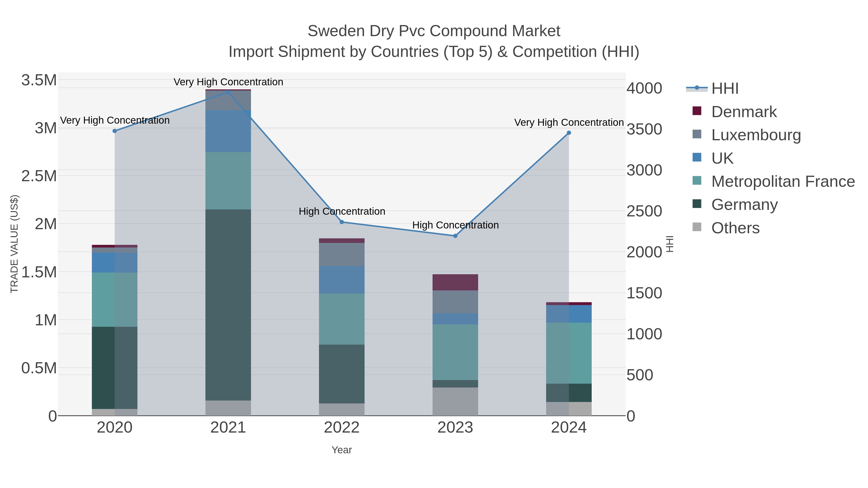
Task: Click the Metropolitan France segment of 2021 bar
Action: [x=228, y=181]
